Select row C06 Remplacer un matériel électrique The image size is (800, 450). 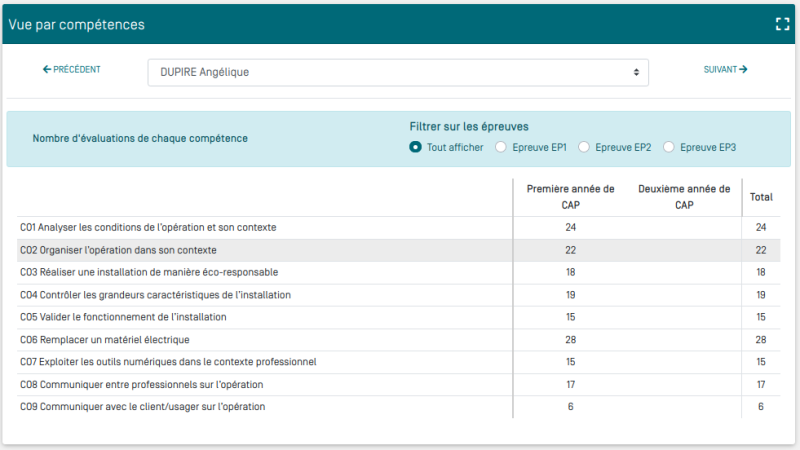click(x=105, y=340)
